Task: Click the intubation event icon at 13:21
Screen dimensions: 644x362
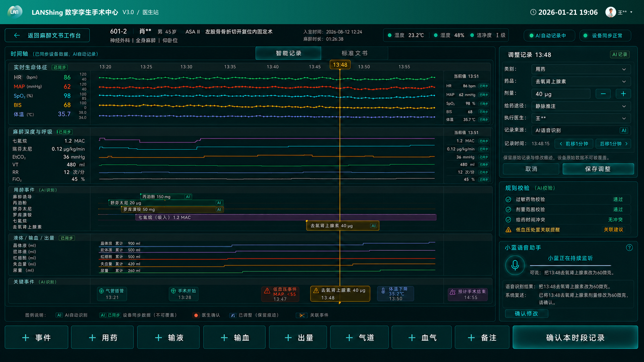Action: click(x=101, y=291)
